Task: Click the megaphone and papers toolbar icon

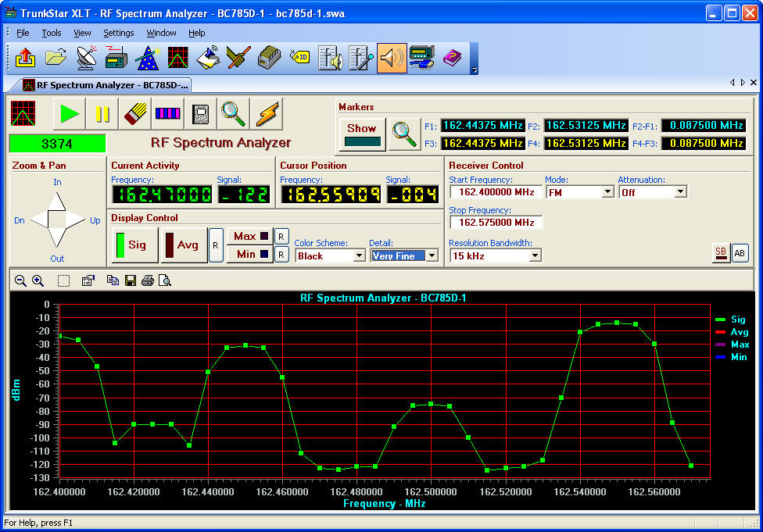Action: pos(208,58)
